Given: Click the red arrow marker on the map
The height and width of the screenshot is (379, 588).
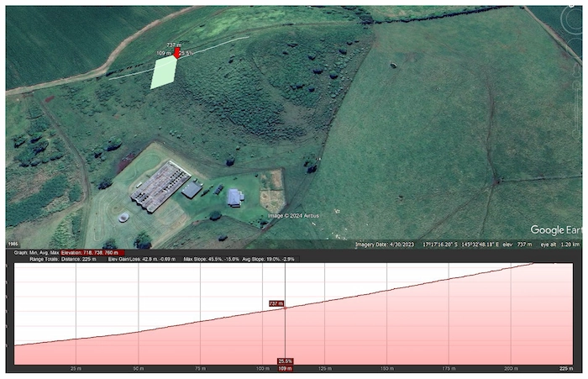Looking at the screenshot, I should point(176,55).
